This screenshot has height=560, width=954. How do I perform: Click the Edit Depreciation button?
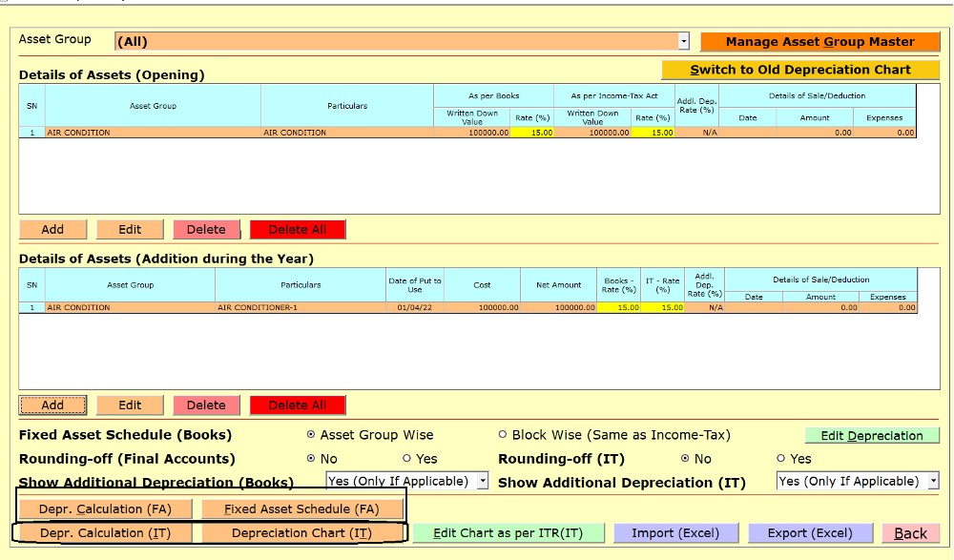872,436
